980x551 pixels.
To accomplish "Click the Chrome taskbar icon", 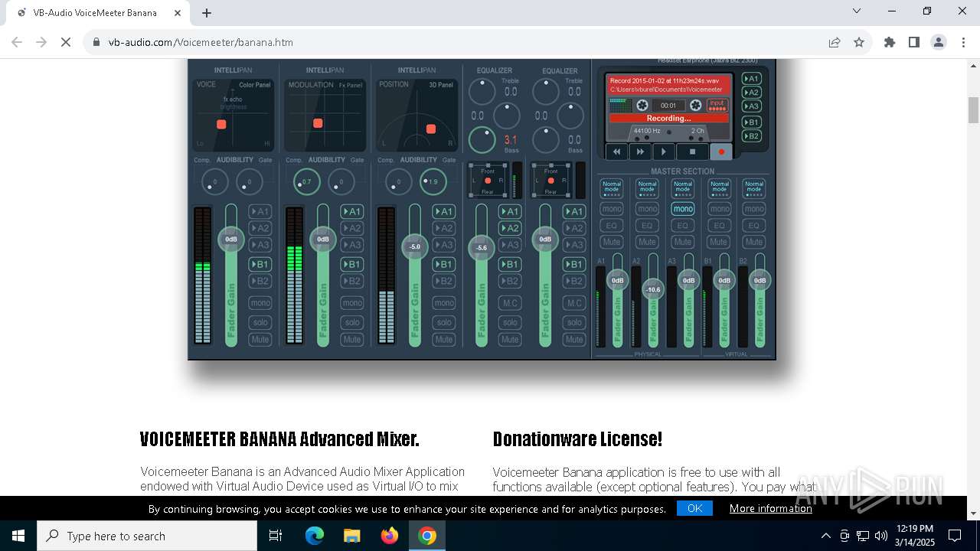I will [427, 536].
